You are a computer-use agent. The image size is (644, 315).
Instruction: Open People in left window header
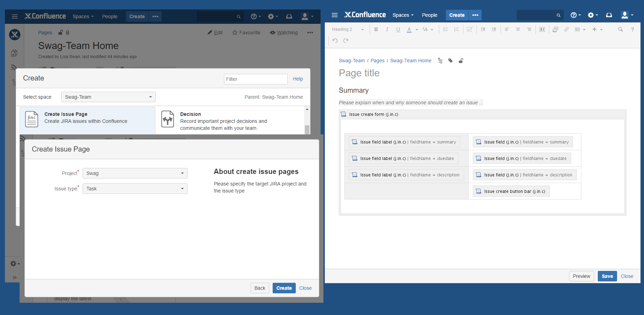[110, 16]
